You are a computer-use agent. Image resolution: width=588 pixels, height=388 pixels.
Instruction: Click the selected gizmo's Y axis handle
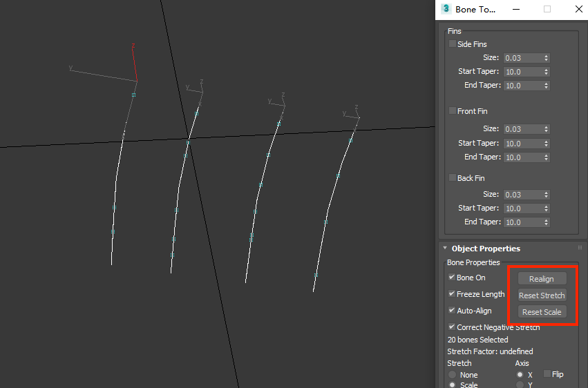pyautogui.click(x=103, y=74)
